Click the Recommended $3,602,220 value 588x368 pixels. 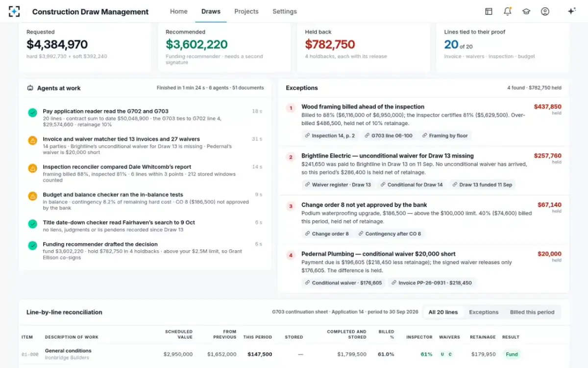point(196,45)
